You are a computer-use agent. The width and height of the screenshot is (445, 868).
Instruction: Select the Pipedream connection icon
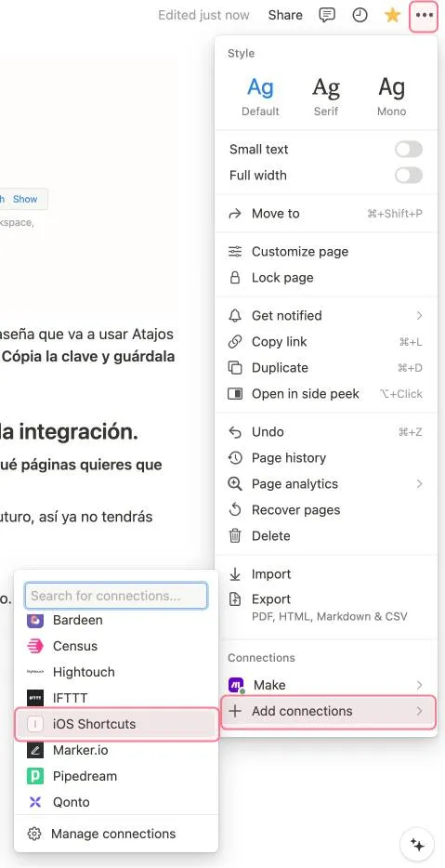pyautogui.click(x=35, y=776)
